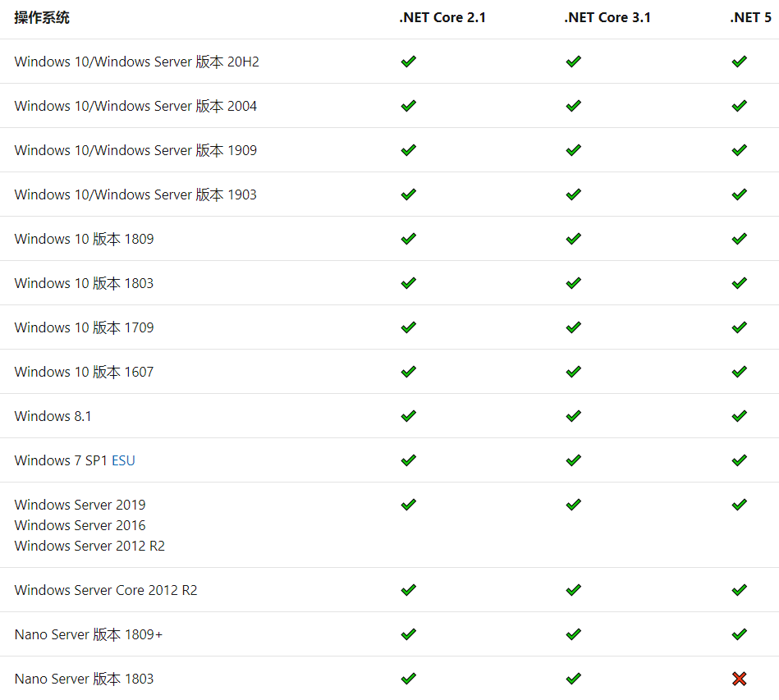Click the Windows Server 2016 text
Image resolution: width=779 pixels, height=700 pixels.
coord(80,525)
